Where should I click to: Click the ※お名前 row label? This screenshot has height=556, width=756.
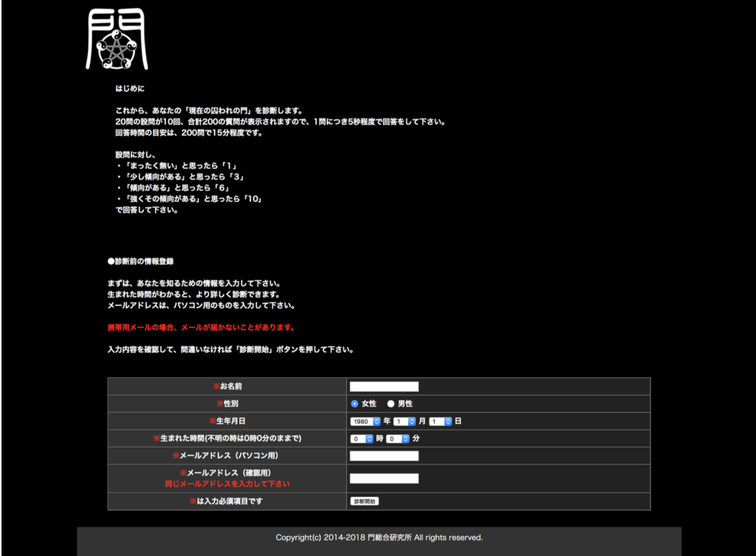tap(227, 386)
